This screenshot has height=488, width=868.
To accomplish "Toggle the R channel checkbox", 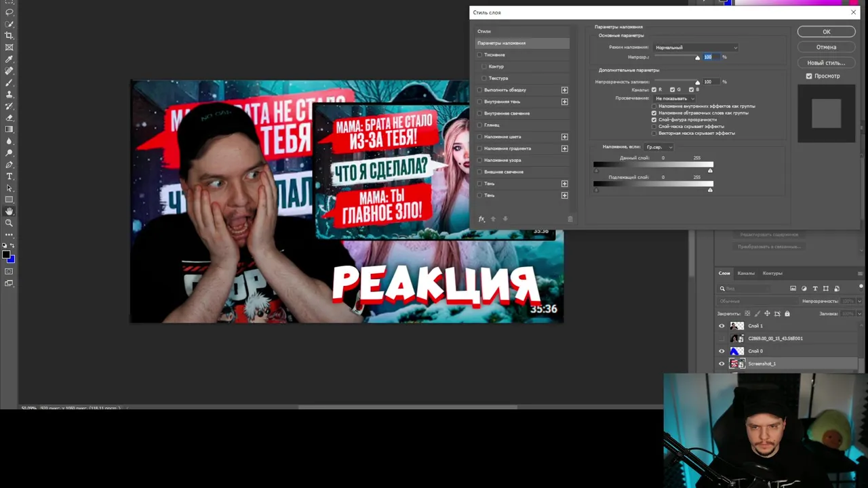I will click(654, 89).
